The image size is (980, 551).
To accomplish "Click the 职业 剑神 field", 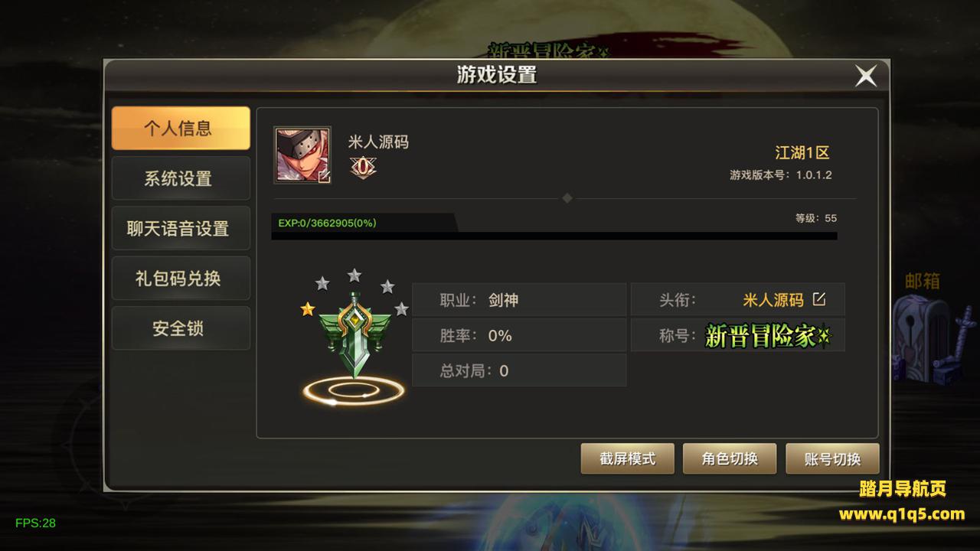I will [519, 300].
